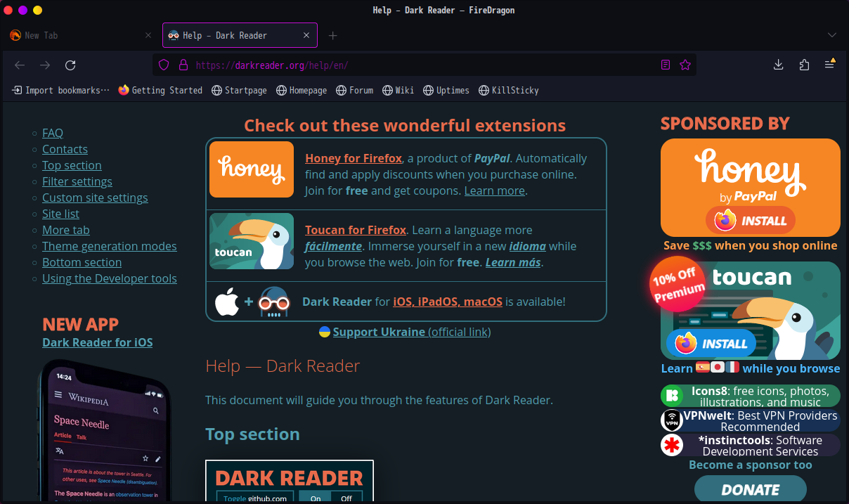
Task: Jump to Bottom section link
Action: coord(82,262)
